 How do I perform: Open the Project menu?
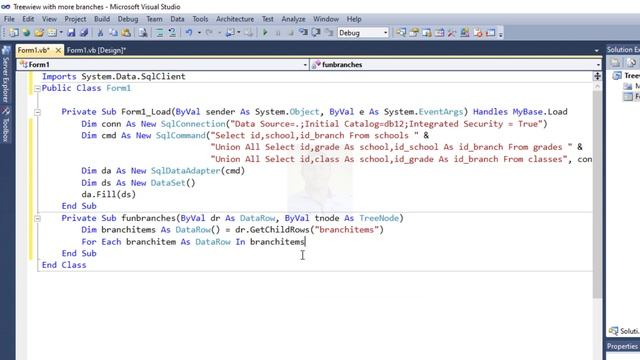click(75, 19)
